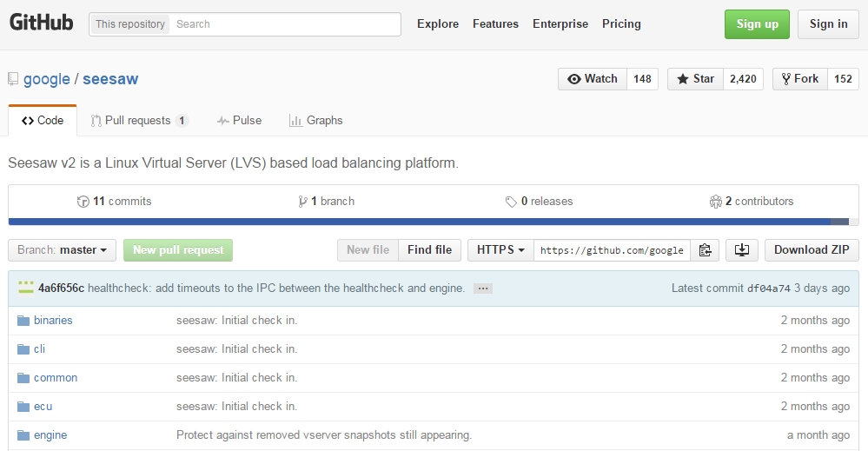Click the engine folder icon
868x451 pixels.
click(24, 435)
